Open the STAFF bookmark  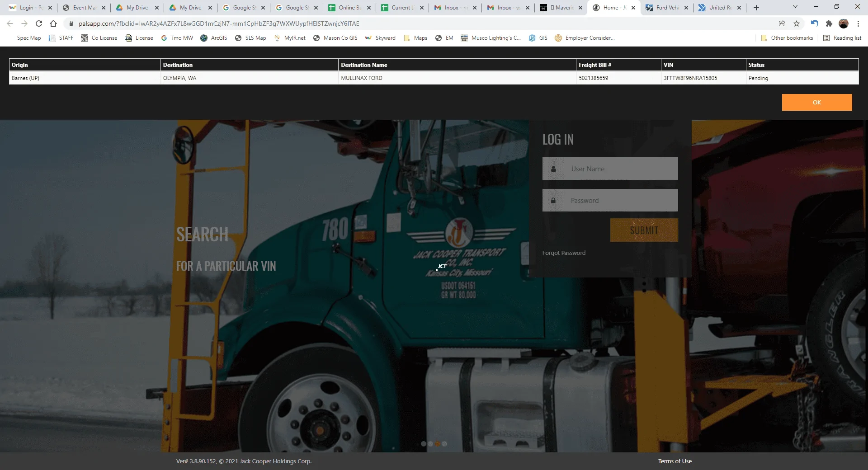click(61, 38)
